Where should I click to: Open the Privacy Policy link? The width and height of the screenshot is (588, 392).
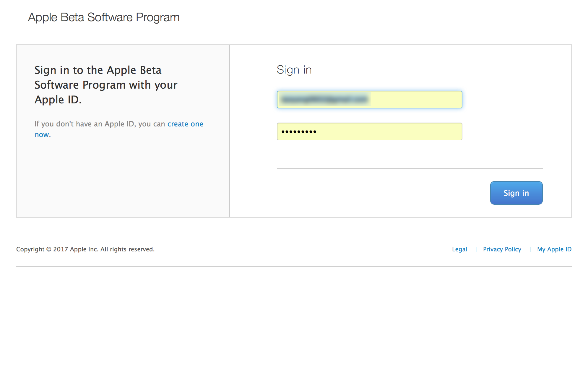point(502,249)
